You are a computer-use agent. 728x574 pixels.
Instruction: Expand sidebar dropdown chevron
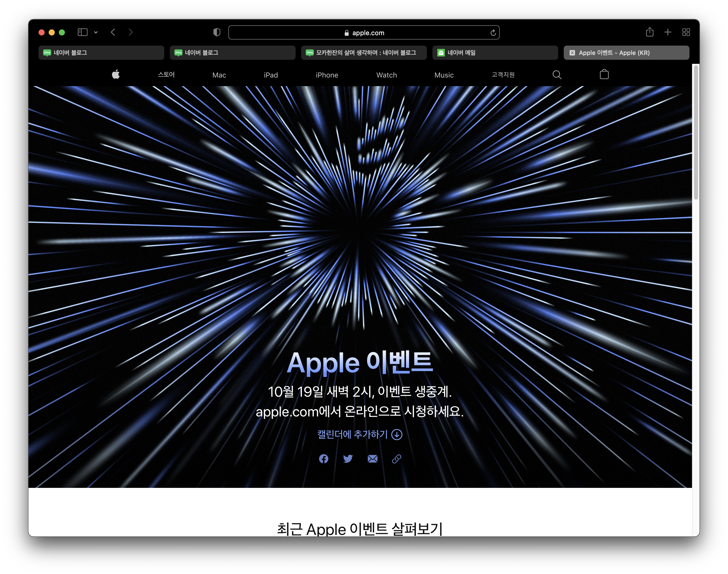[96, 32]
